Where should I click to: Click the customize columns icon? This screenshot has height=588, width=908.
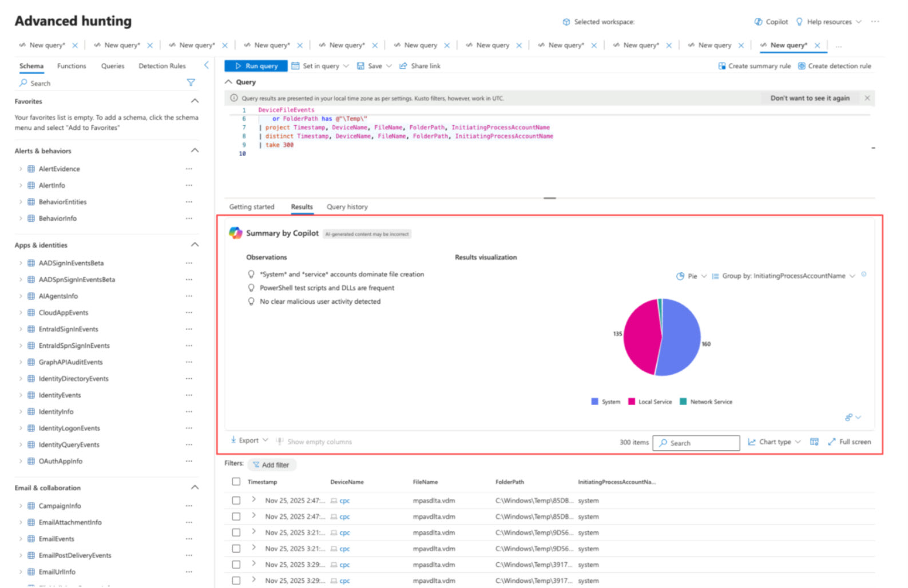pos(814,442)
